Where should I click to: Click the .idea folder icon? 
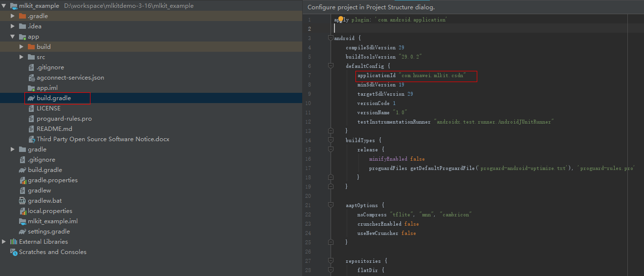pyautogui.click(x=22, y=26)
